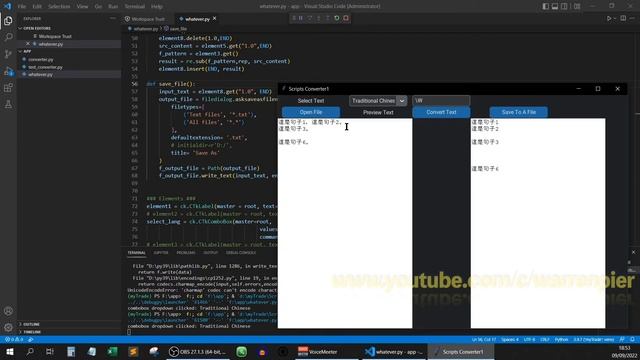Close whatever.py in Open Editors list
This screenshot has height=360, width=640.
(x=28, y=44)
